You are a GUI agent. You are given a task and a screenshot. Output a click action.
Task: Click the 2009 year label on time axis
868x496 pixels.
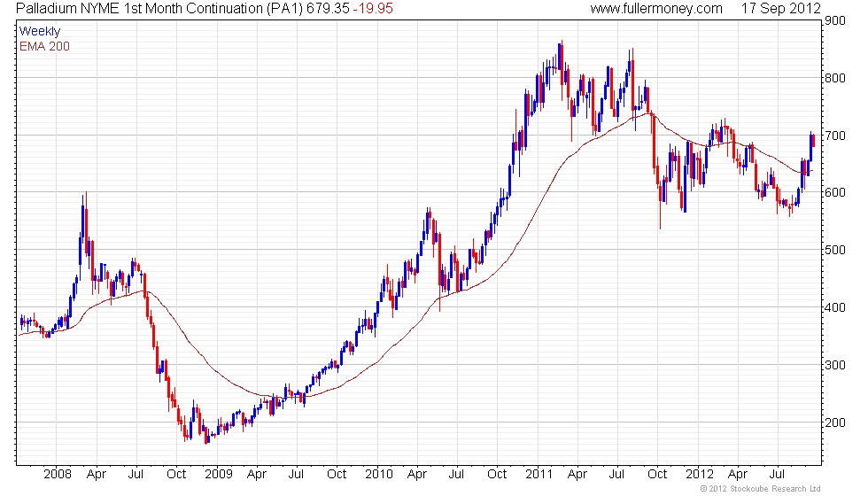[x=218, y=475]
